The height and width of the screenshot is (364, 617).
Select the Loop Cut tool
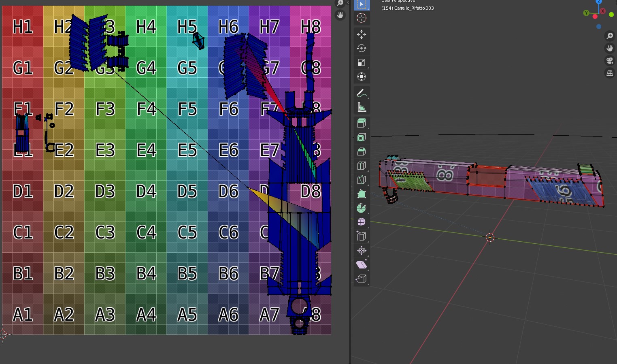tap(362, 166)
